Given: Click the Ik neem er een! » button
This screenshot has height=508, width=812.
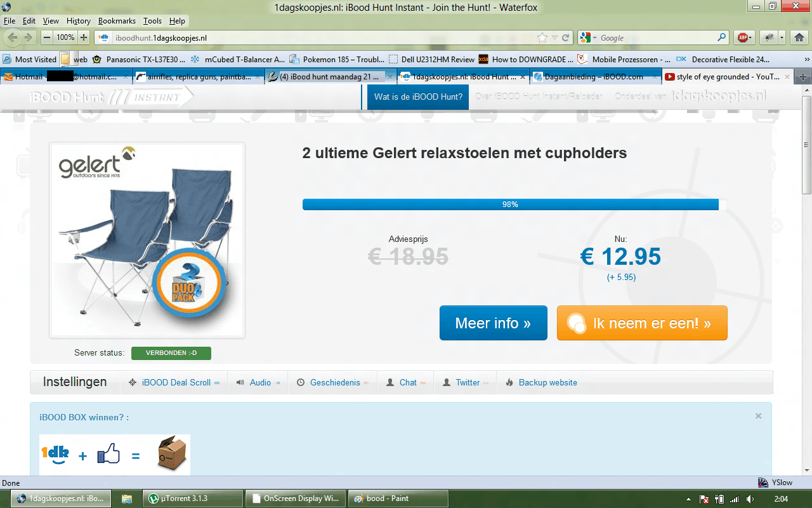Looking at the screenshot, I should tap(642, 323).
